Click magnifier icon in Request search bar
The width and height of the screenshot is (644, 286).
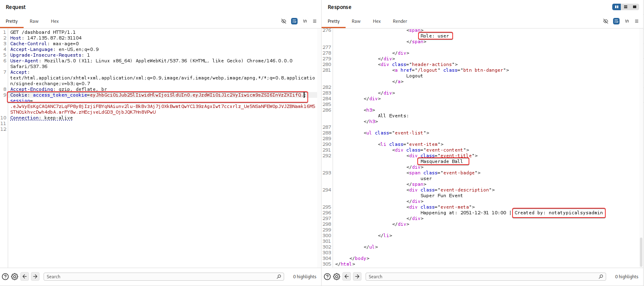[x=279, y=277]
